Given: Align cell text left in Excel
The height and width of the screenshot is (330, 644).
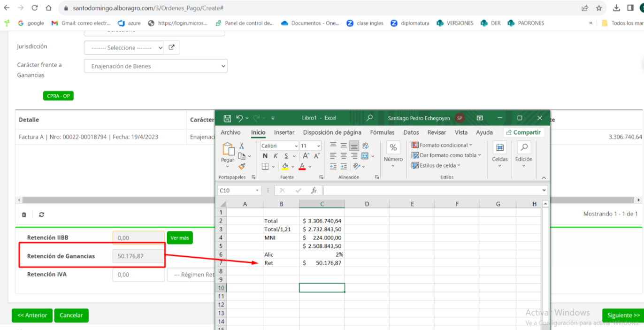Looking at the screenshot, I should pyautogui.click(x=333, y=156).
